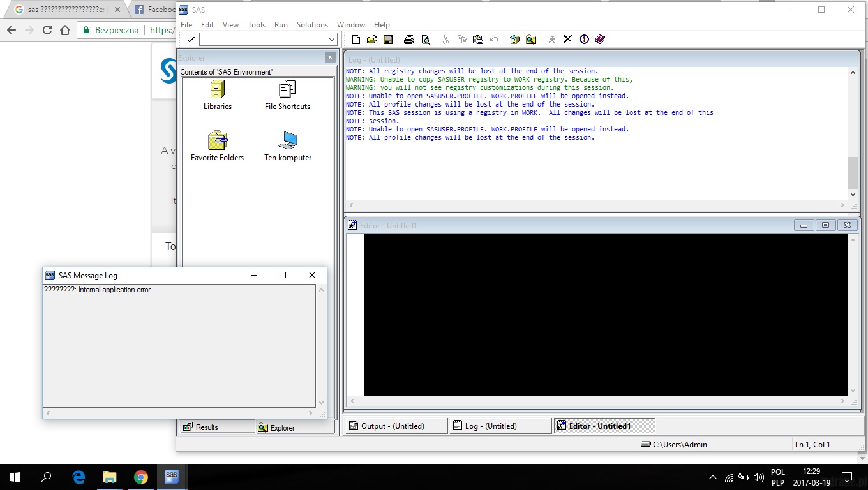Submit code with the running-man toolbar icon

click(551, 39)
